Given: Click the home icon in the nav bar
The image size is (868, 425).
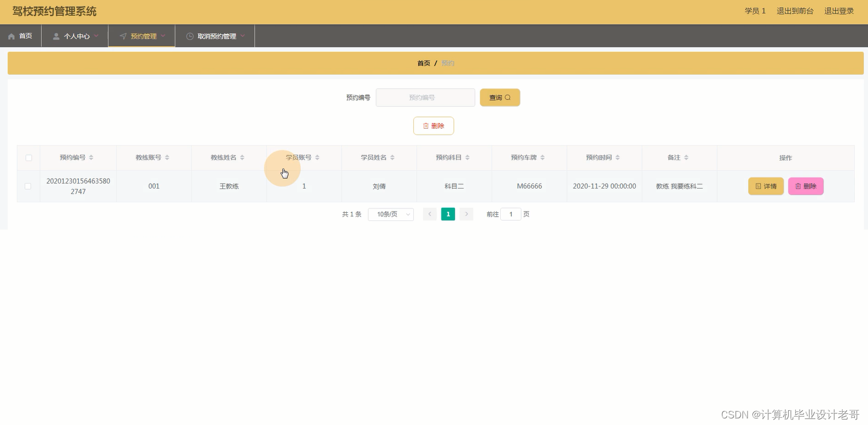Looking at the screenshot, I should (x=12, y=36).
